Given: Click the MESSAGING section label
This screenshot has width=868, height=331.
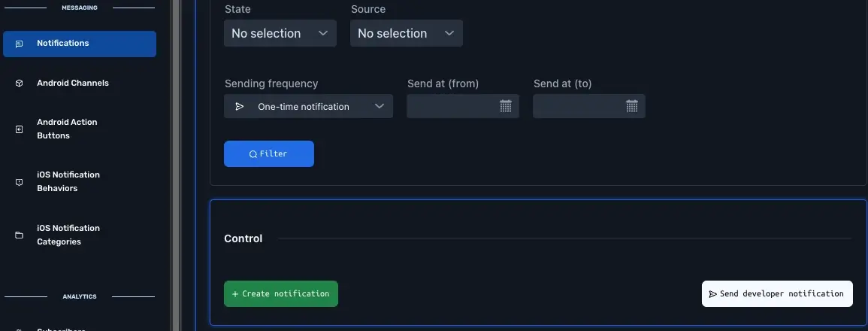Looking at the screenshot, I should (80, 8).
